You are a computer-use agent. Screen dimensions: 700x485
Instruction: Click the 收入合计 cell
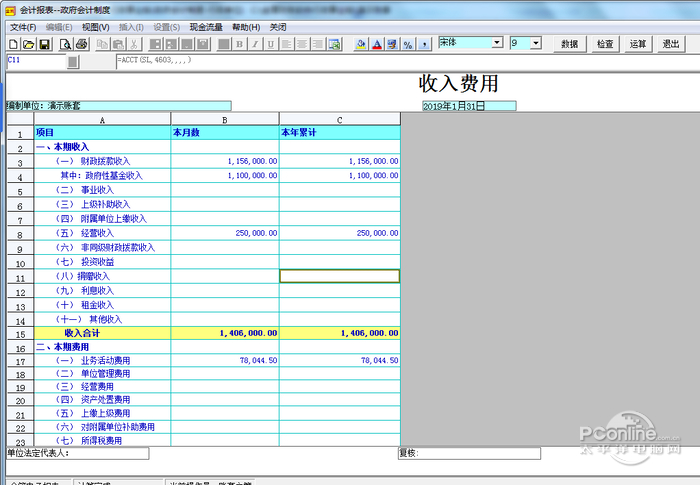click(x=102, y=333)
